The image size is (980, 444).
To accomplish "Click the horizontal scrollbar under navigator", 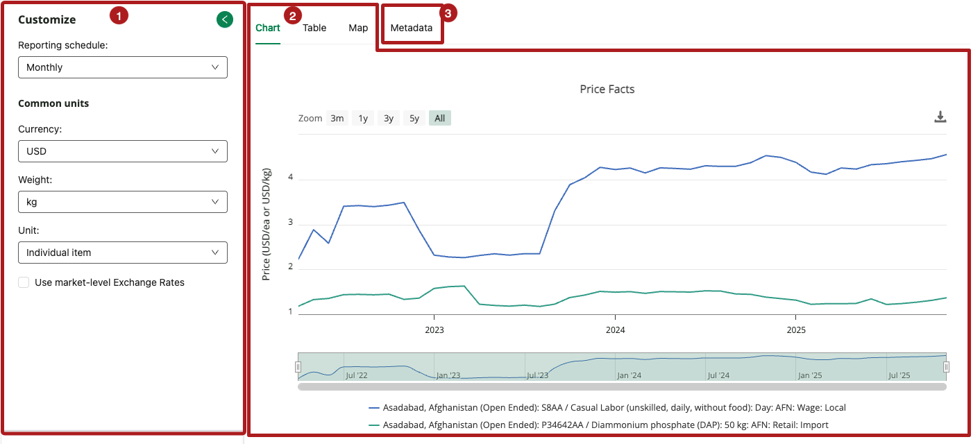I will 621,386.
